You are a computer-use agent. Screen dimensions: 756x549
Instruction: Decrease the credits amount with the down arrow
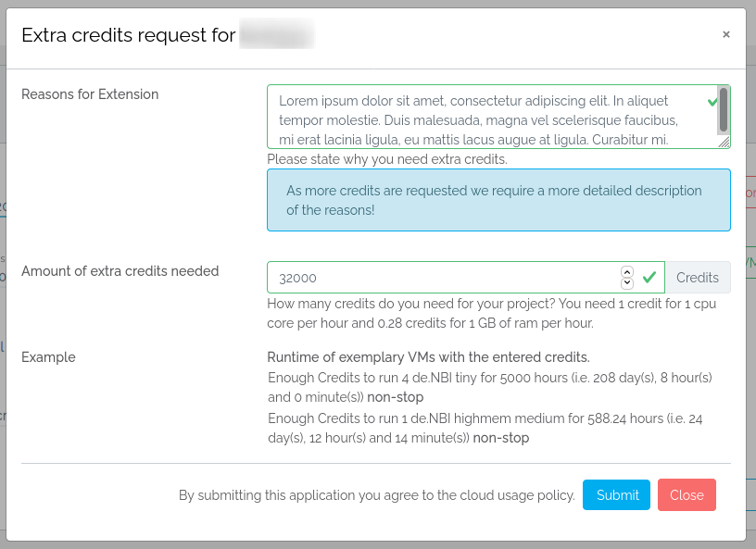click(x=627, y=283)
